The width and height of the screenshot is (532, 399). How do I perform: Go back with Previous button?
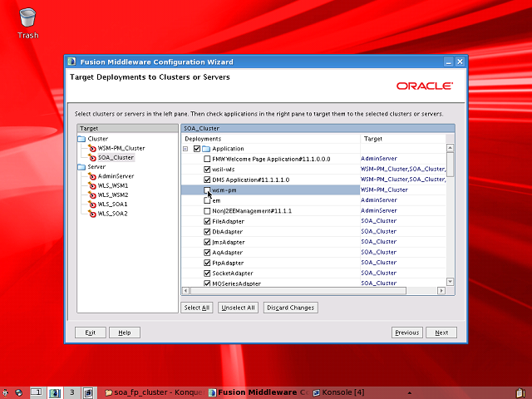[407, 332]
